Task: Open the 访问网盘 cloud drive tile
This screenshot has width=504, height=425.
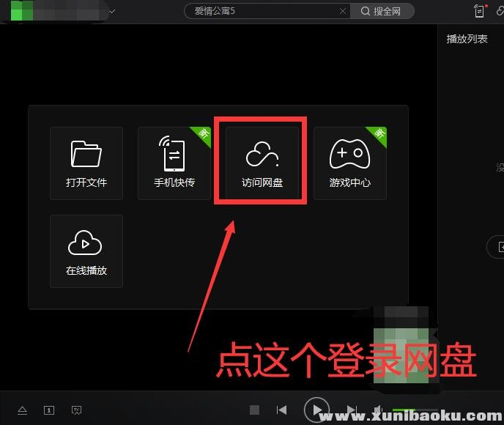Action: coord(262,163)
